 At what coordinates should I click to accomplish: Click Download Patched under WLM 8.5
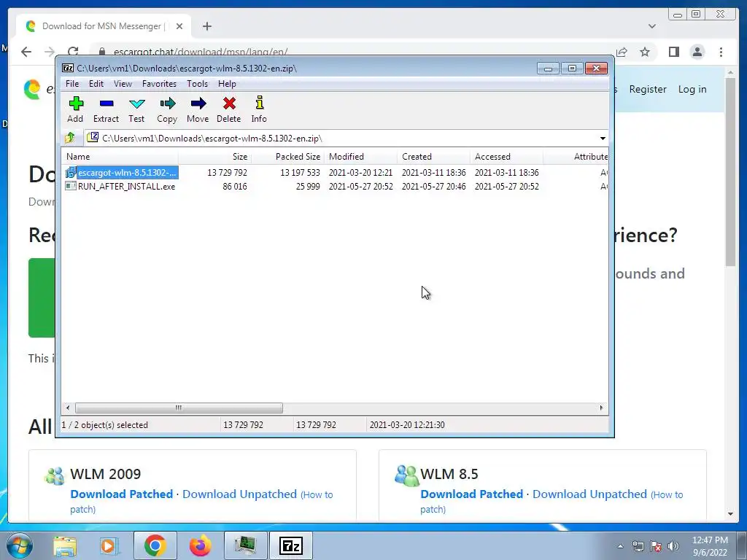click(x=472, y=494)
